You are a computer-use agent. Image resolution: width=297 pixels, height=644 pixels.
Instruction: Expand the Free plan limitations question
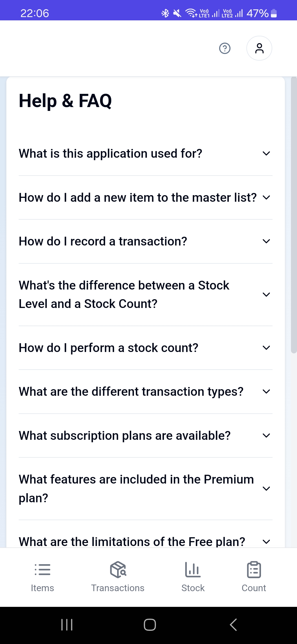145,541
